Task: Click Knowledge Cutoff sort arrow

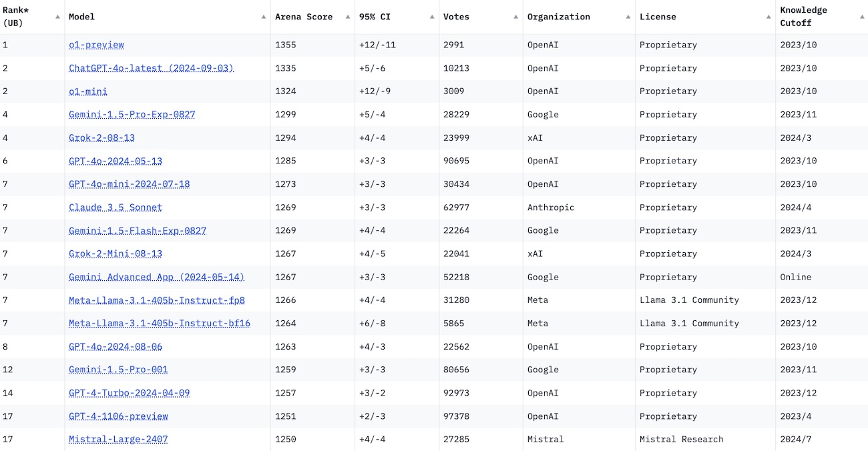Action: tap(861, 17)
